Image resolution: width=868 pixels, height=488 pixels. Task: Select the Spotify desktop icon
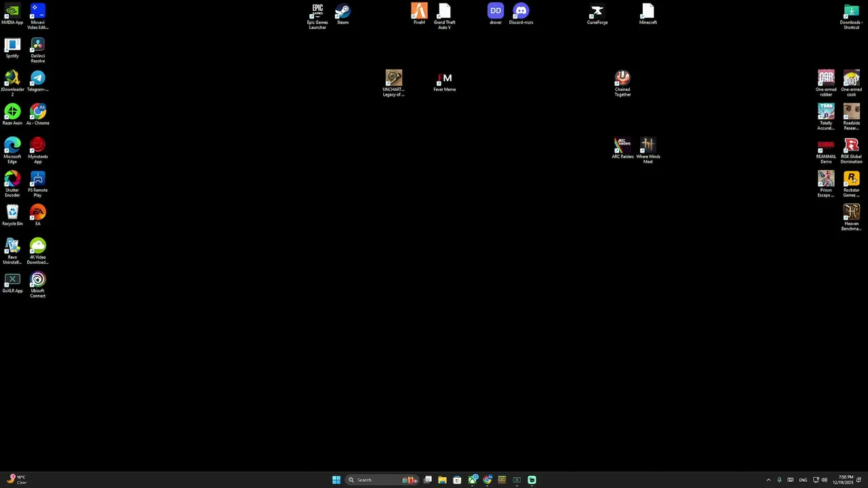click(x=12, y=48)
